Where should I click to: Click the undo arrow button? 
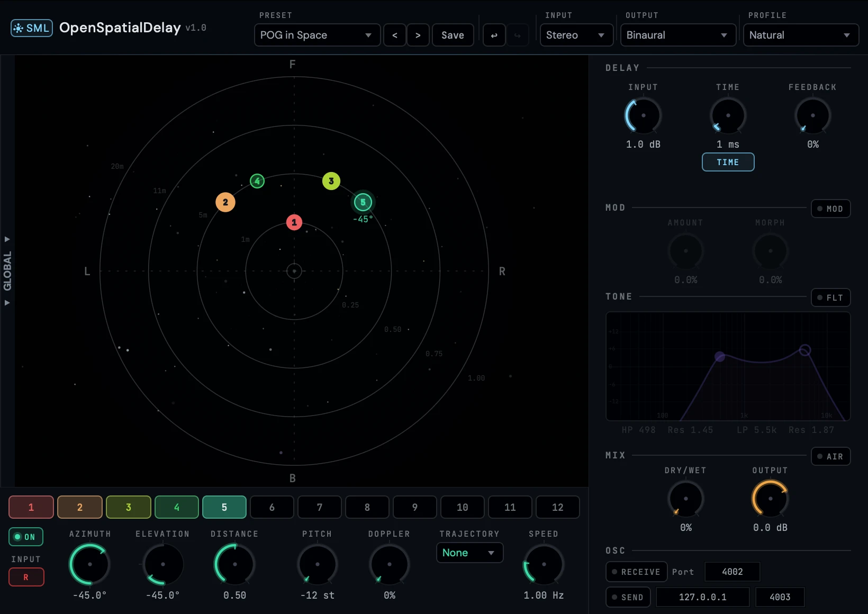tap(494, 35)
